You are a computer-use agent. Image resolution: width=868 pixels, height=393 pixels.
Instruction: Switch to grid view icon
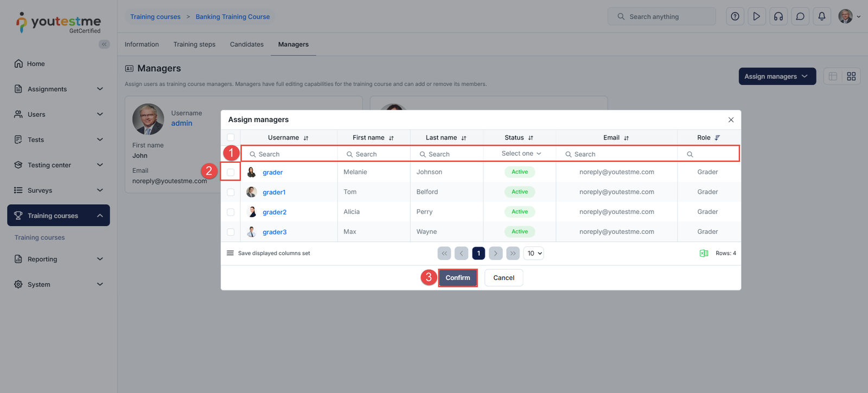[x=851, y=77]
